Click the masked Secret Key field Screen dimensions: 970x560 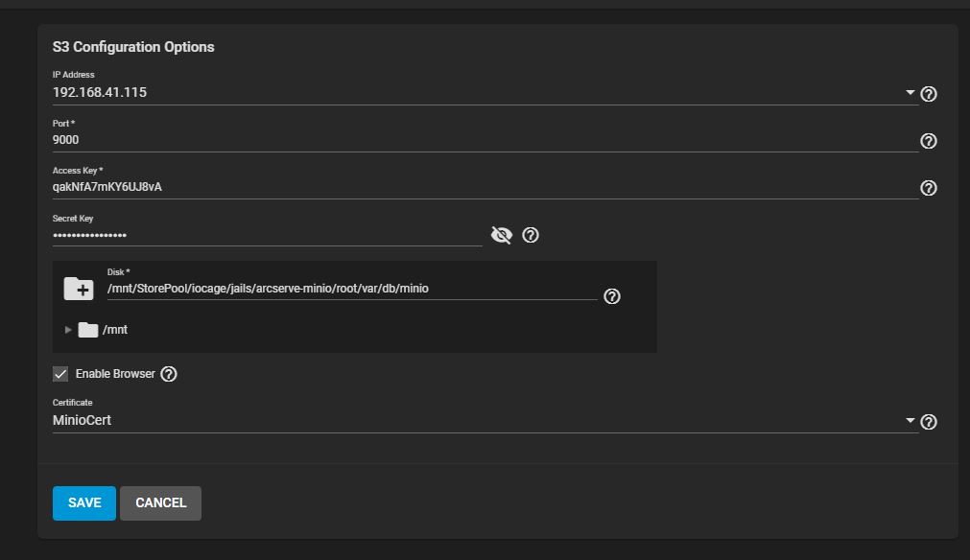pyautogui.click(x=268, y=236)
